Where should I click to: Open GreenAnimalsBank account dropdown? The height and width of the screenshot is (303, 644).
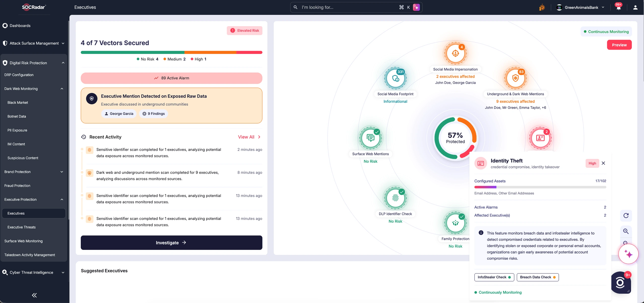tap(580, 7)
